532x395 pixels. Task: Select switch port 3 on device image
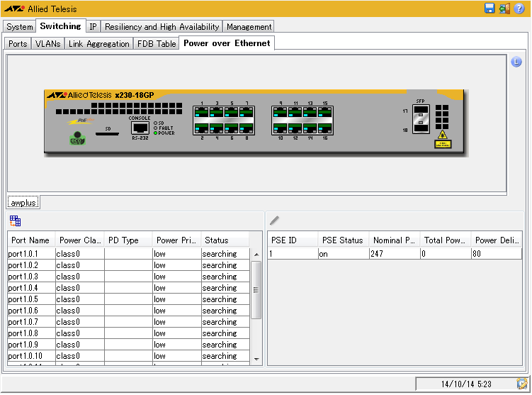[217, 112]
